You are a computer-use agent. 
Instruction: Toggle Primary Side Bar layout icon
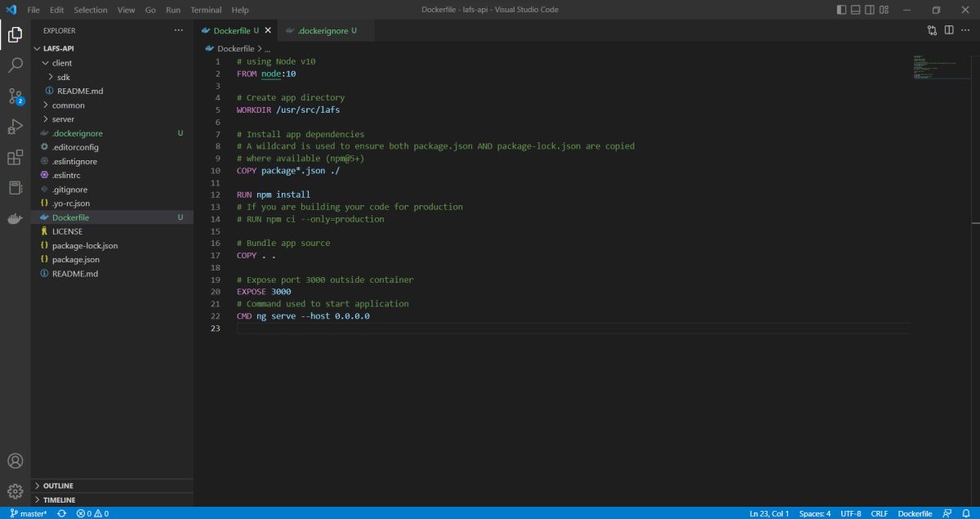click(843, 10)
